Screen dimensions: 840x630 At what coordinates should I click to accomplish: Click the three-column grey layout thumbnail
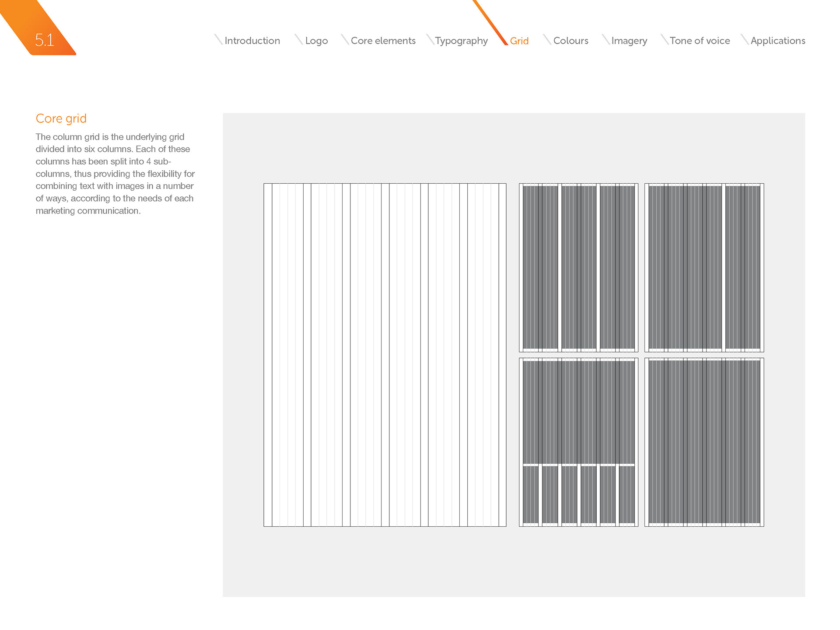pyautogui.click(x=578, y=268)
